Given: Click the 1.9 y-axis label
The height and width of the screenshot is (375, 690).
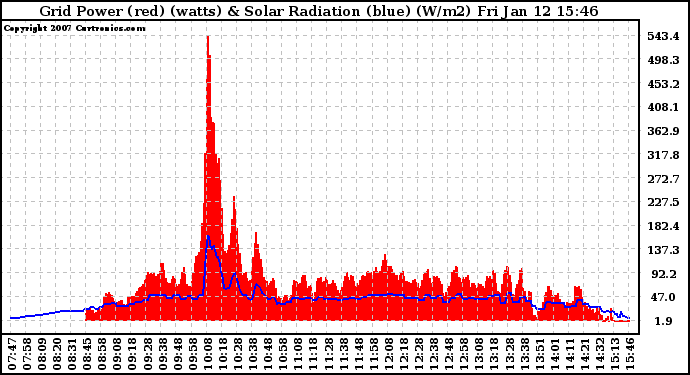Looking at the screenshot, I should pyautogui.click(x=664, y=321).
